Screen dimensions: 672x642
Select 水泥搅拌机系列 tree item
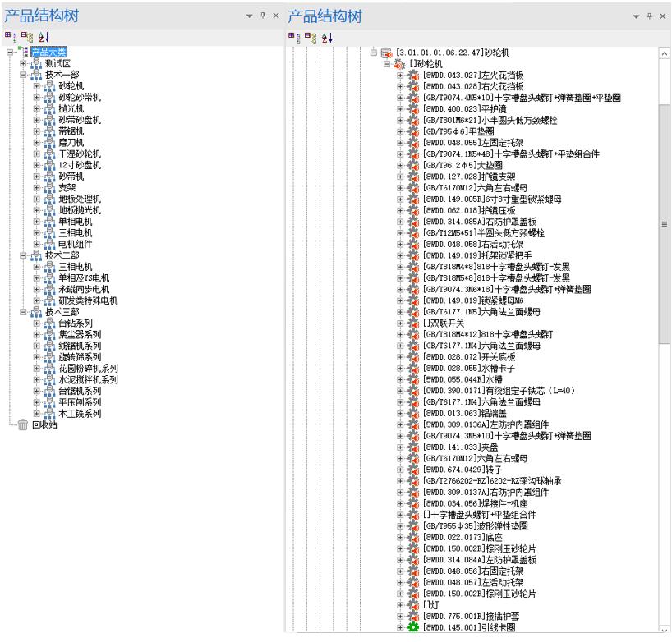point(88,379)
